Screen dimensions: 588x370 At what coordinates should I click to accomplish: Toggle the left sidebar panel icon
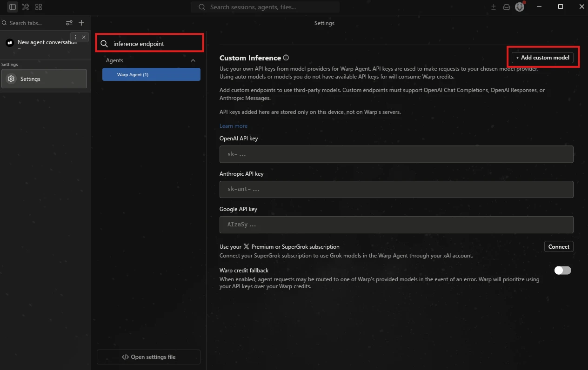click(13, 7)
